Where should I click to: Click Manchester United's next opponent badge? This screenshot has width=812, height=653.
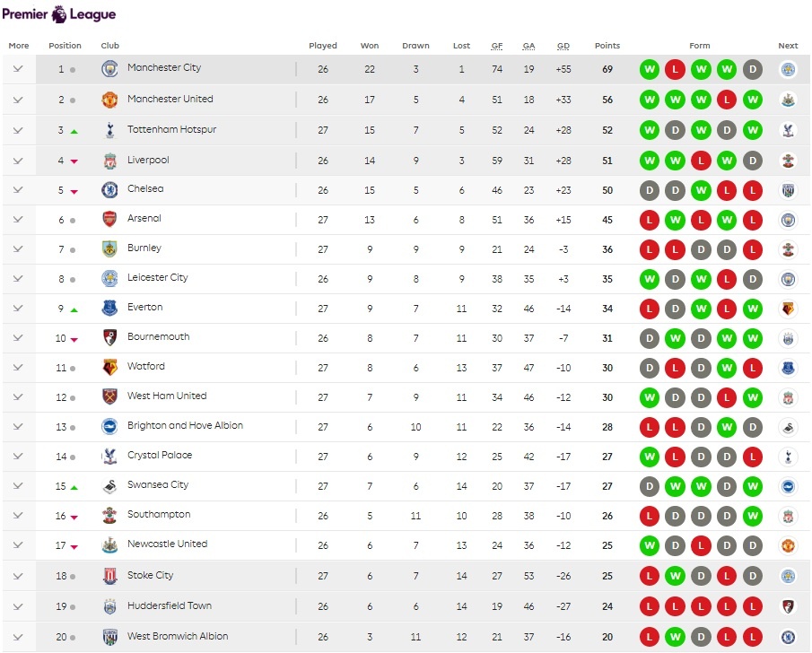(788, 100)
